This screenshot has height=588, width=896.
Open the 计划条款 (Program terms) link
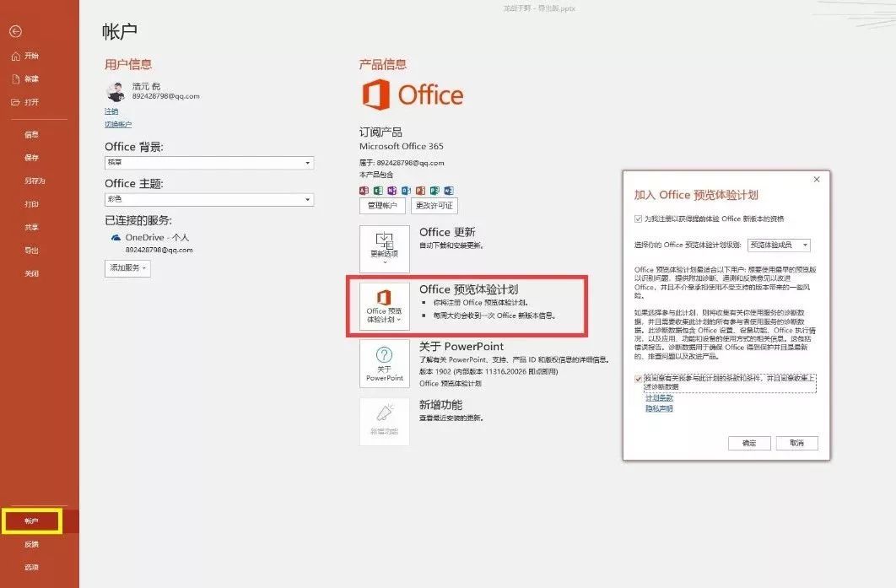click(660, 398)
